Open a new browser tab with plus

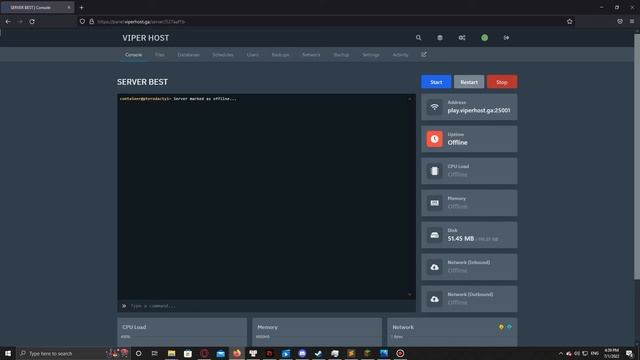tap(82, 7)
